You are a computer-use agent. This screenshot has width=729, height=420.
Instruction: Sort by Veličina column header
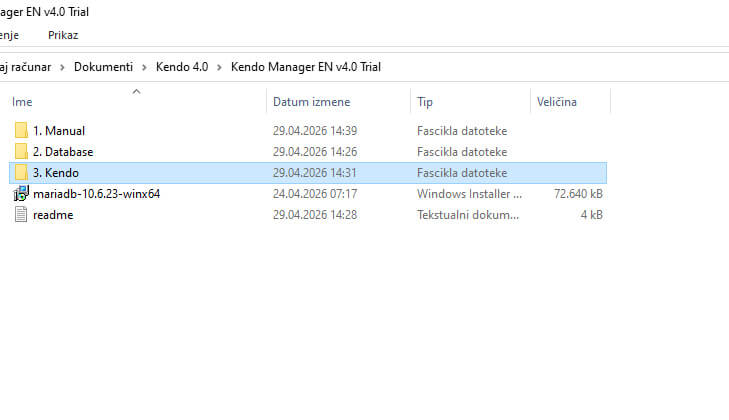click(557, 102)
